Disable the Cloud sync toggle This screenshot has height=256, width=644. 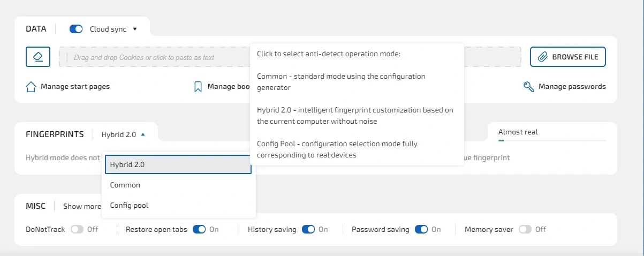(x=76, y=29)
